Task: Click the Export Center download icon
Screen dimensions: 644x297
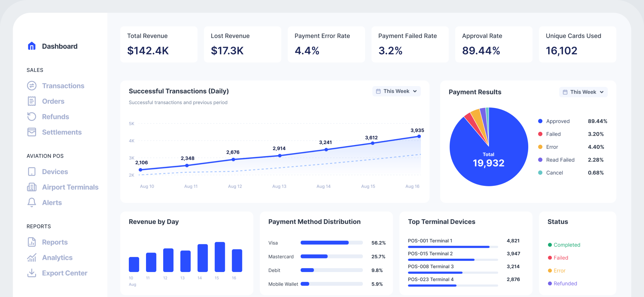Action: pos(32,273)
